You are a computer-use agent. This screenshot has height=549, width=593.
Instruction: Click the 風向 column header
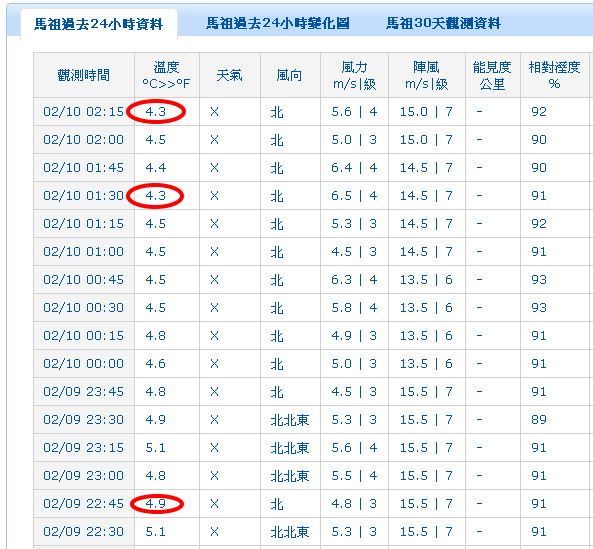290,75
